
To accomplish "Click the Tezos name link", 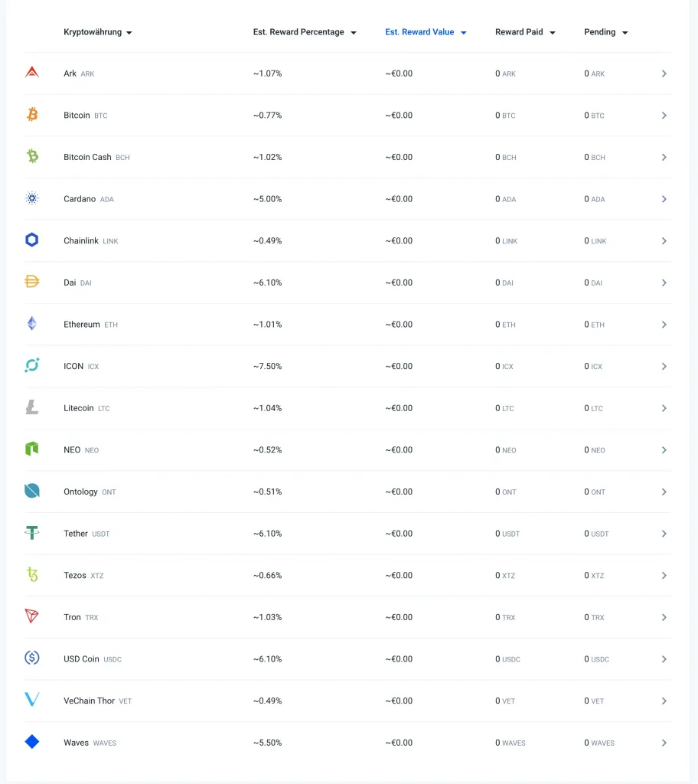I will tap(75, 575).
